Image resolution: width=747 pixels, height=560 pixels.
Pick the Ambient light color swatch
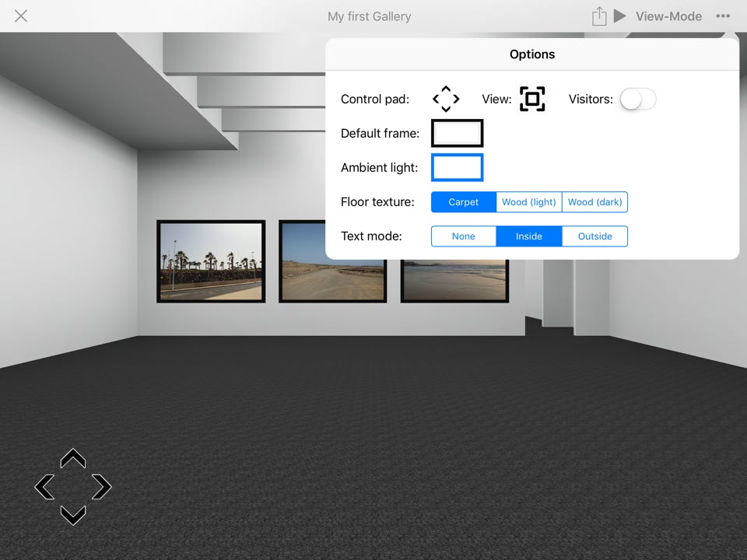point(458,167)
